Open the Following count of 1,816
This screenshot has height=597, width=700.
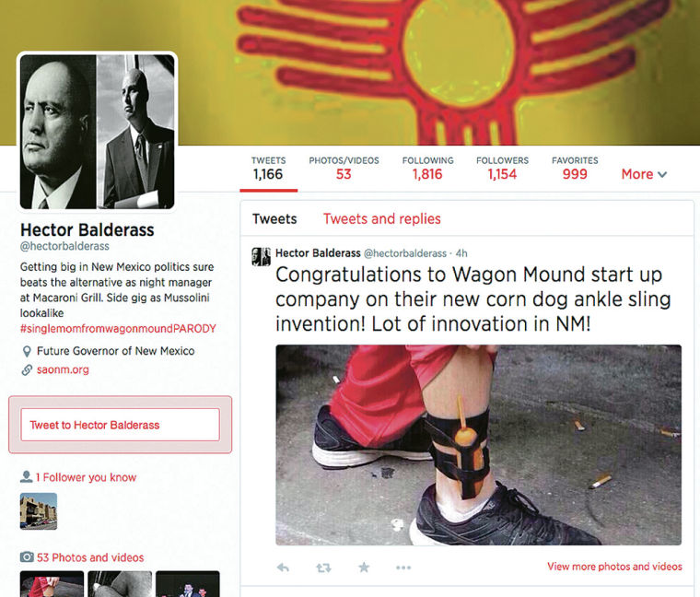(x=427, y=169)
